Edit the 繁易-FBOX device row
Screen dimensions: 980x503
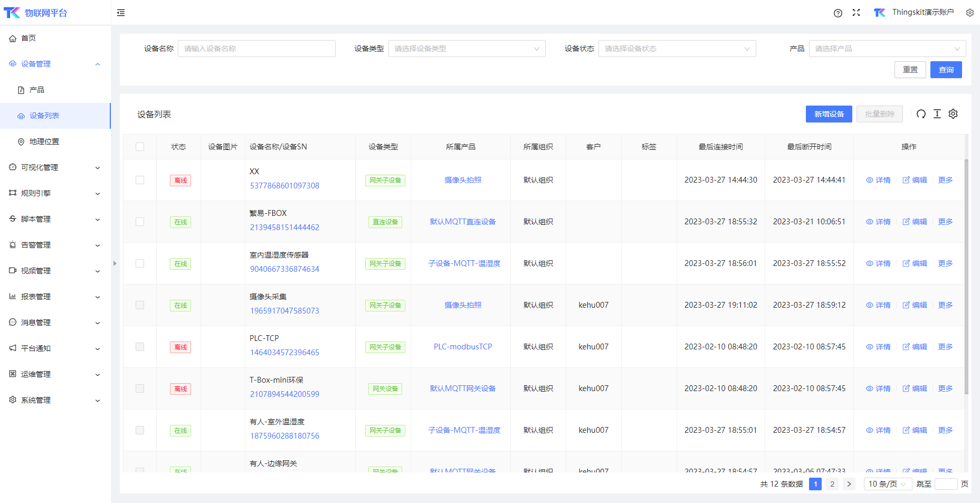[x=915, y=222]
